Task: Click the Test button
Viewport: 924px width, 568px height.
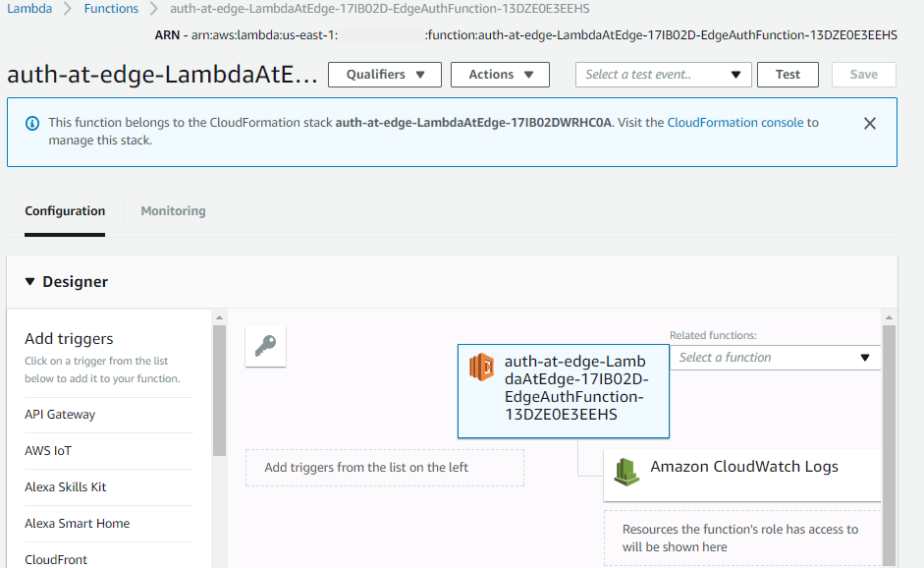Action: tap(788, 75)
